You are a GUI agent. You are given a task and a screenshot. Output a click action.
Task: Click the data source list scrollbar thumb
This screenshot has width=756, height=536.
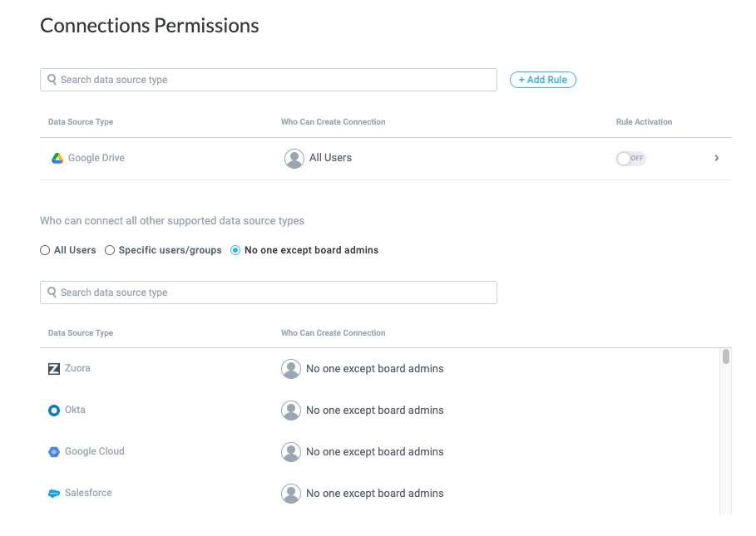coord(726,357)
